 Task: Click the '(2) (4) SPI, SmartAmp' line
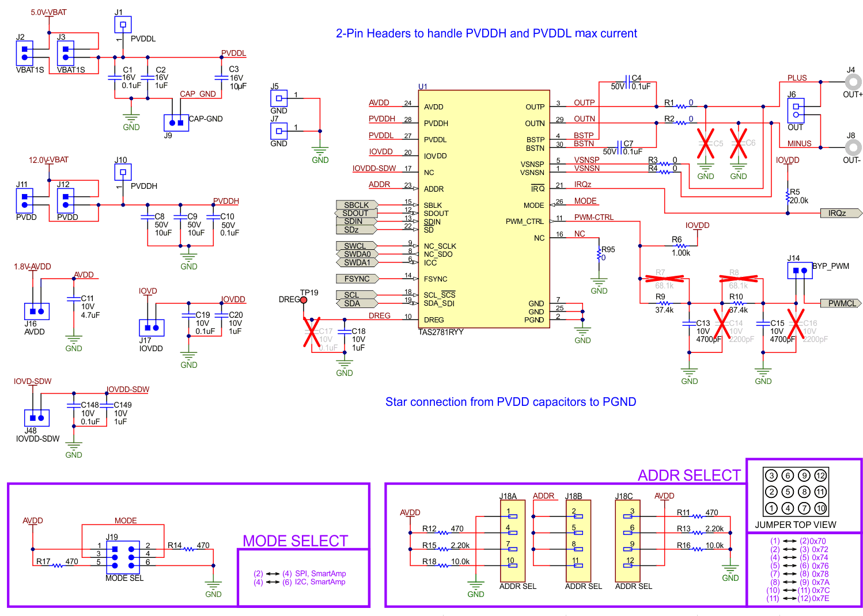[x=300, y=573]
